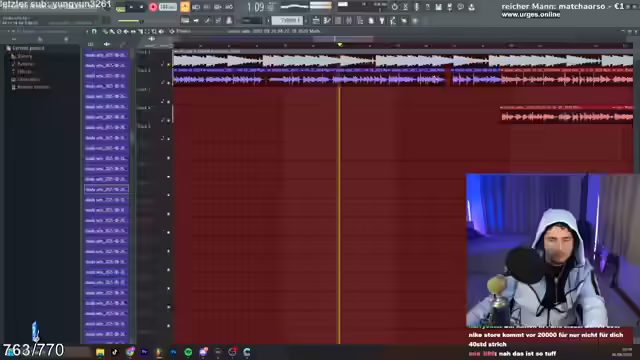The image size is (640, 360).
Task: Click the playhead marker on timeline ruler
Action: pyautogui.click(x=340, y=45)
